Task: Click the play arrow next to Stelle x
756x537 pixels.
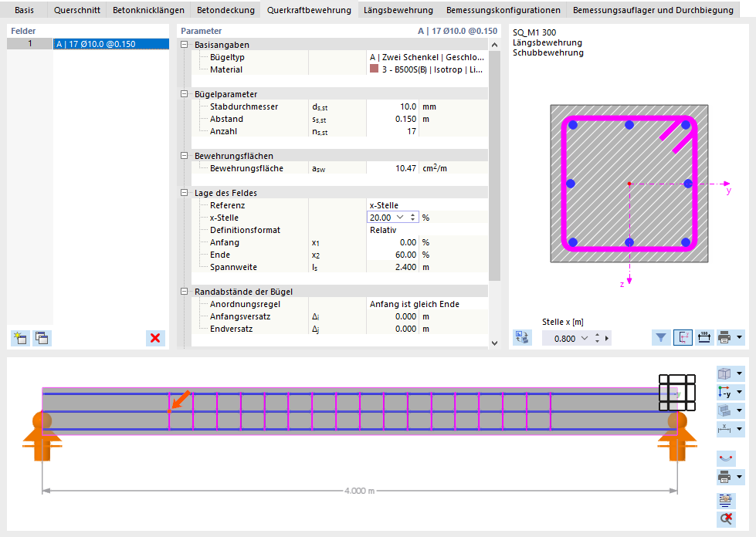Action: click(607, 338)
